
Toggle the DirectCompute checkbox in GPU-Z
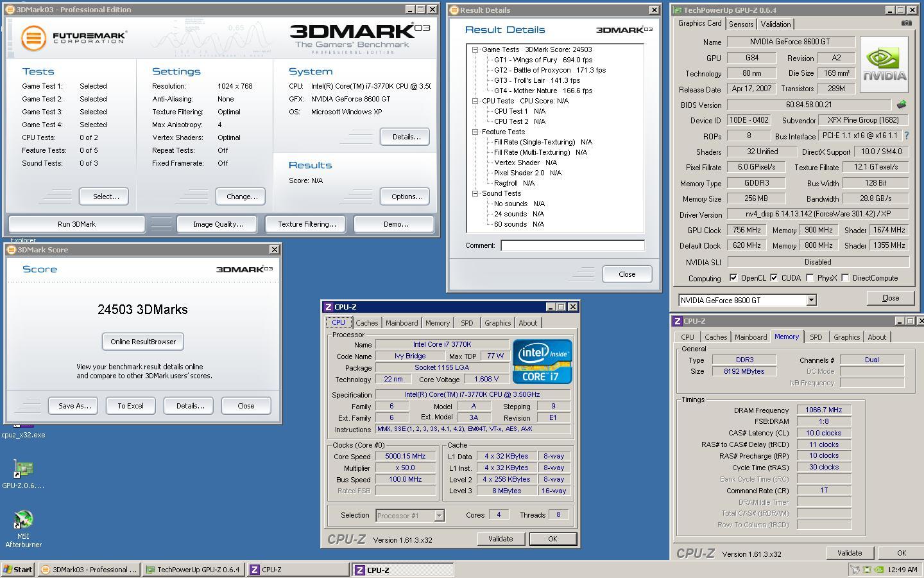845,278
